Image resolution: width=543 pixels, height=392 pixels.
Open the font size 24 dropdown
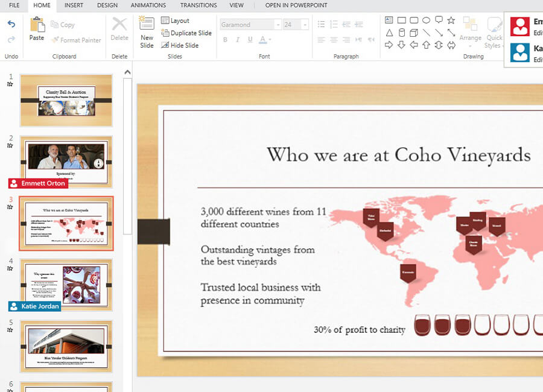(305, 25)
